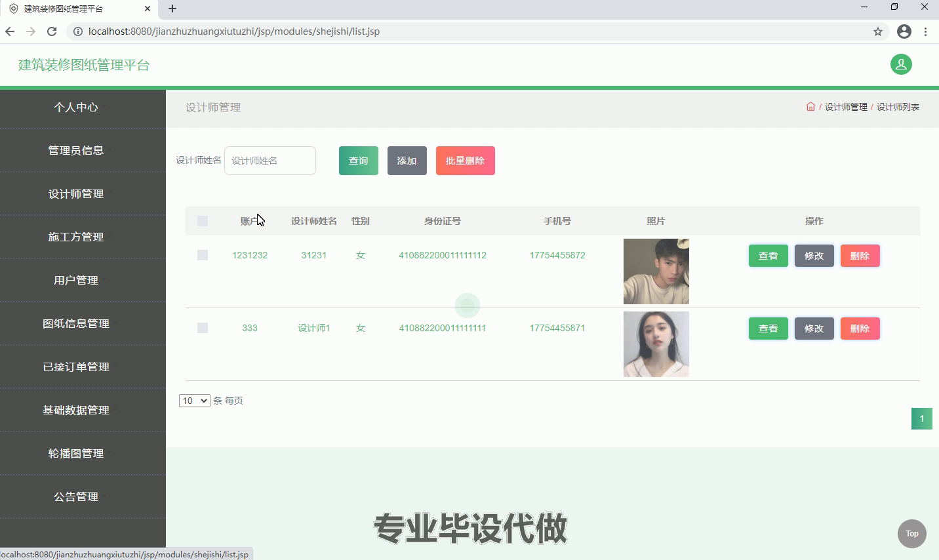Click the 手机号 column header
Viewport: 939px width, 560px height.
pyautogui.click(x=557, y=221)
